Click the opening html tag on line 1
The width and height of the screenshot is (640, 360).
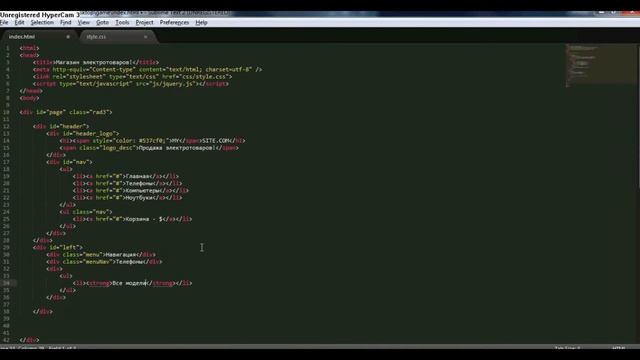point(29,48)
